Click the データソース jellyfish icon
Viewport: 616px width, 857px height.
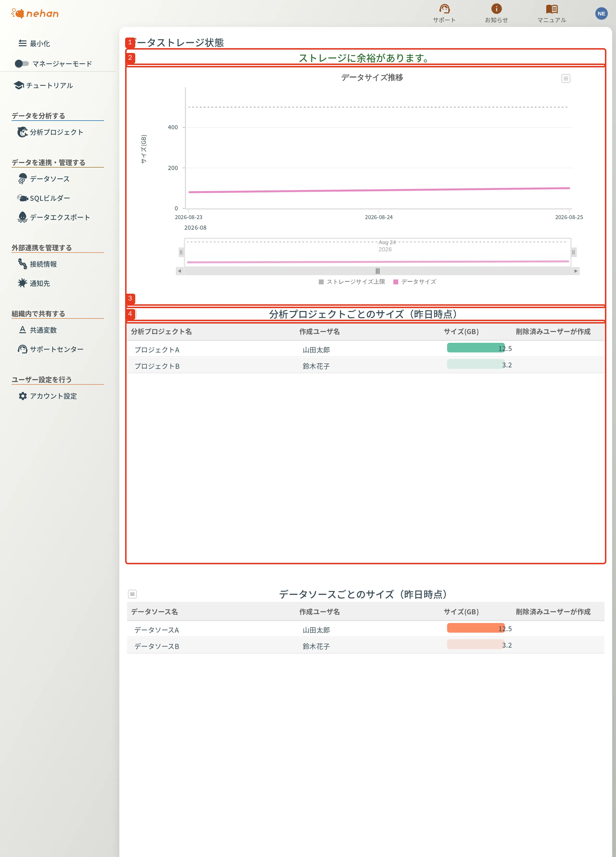[x=22, y=179]
